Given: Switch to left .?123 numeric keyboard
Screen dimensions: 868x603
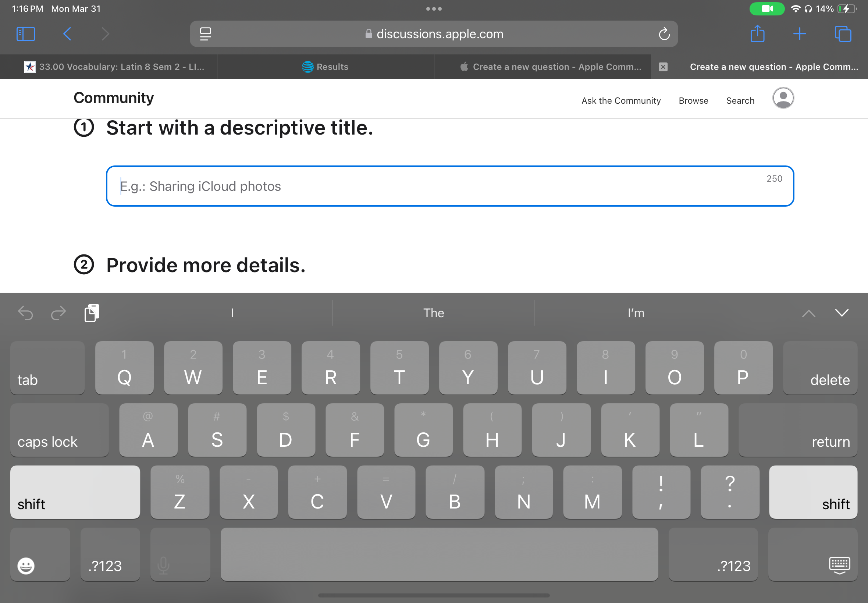Looking at the screenshot, I should (x=110, y=555).
